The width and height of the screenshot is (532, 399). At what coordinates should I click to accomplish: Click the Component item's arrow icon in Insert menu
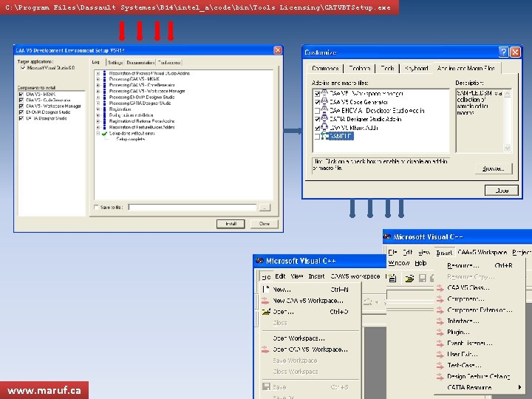440,299
